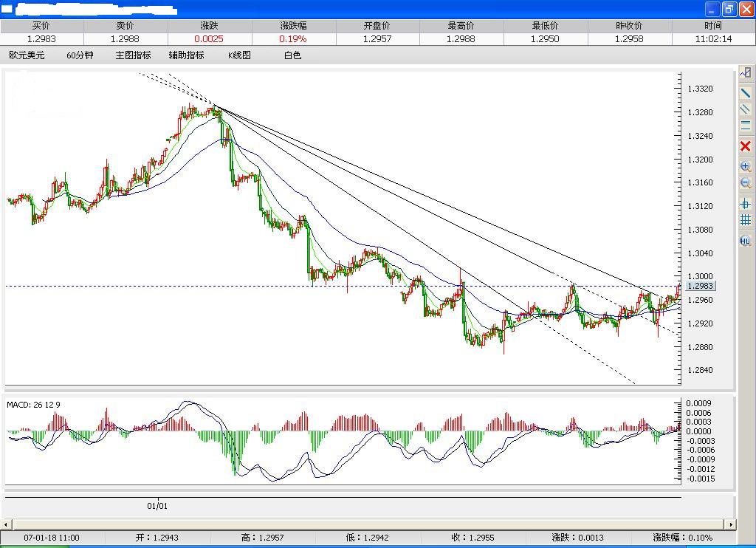Viewport: 756px width, 548px height.
Task: Activate the zoom in magnifier tool
Action: 746,165
